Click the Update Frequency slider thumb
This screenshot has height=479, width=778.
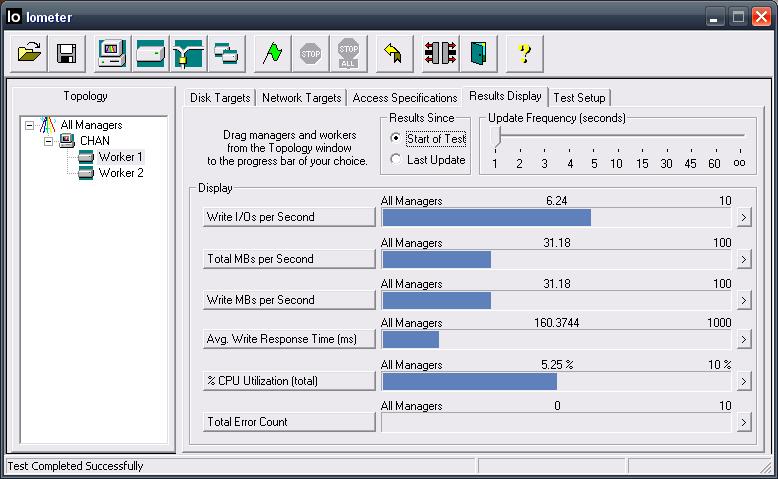click(496, 136)
